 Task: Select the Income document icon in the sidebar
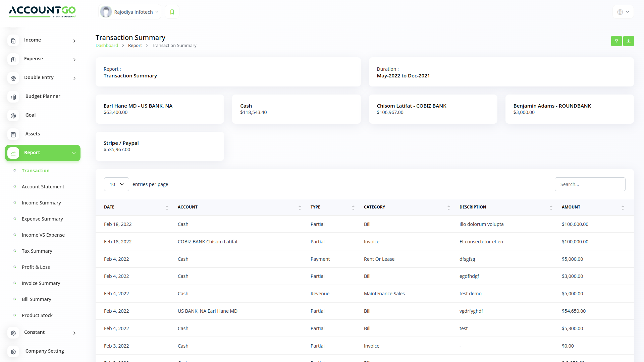coord(13,41)
